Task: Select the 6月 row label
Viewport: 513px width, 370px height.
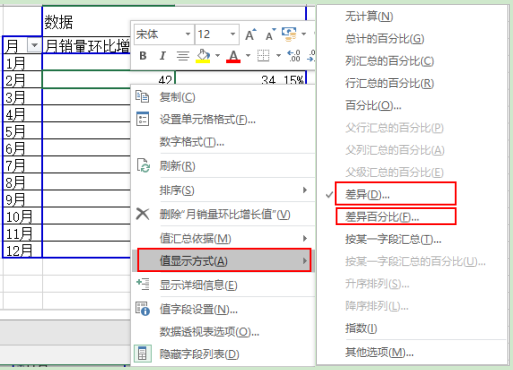Action: pos(22,148)
